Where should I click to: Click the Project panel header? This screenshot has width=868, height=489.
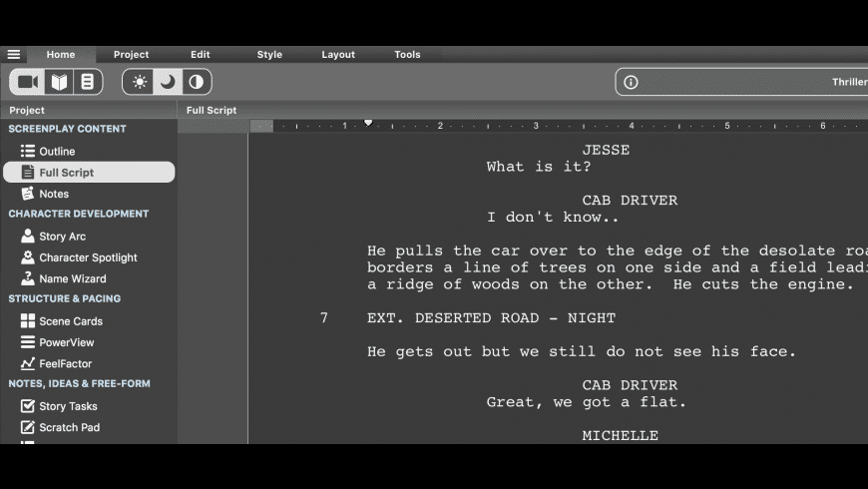27,110
